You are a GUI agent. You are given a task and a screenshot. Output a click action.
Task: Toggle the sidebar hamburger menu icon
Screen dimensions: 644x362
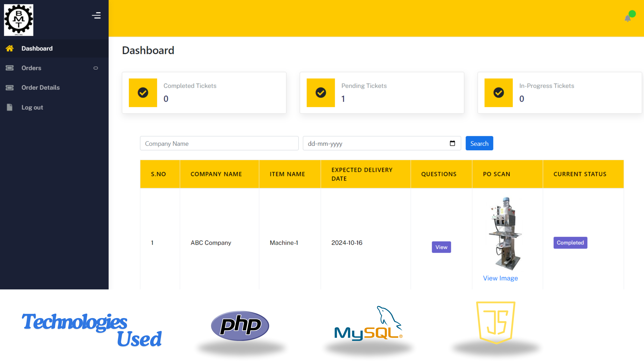pyautogui.click(x=96, y=16)
